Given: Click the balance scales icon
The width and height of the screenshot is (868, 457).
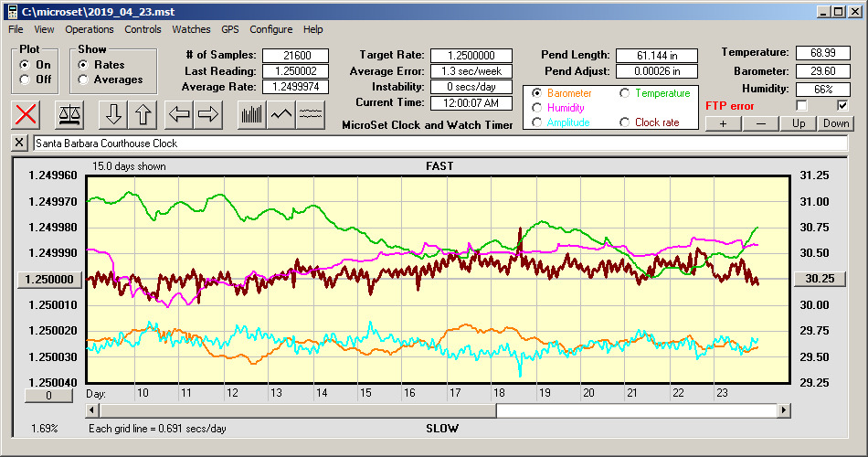Looking at the screenshot, I should (x=69, y=114).
